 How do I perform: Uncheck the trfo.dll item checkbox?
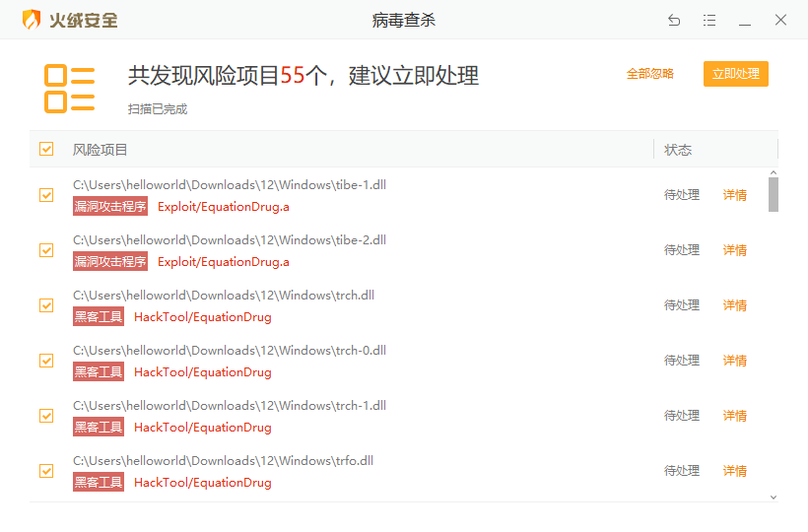[46, 471]
